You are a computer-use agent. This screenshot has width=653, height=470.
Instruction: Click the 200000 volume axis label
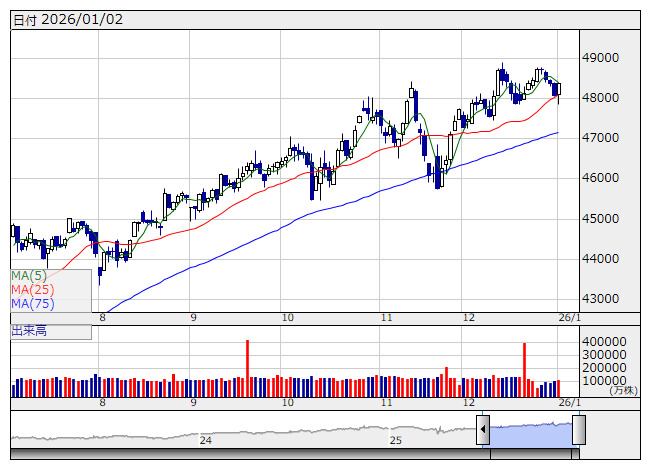(x=604, y=368)
